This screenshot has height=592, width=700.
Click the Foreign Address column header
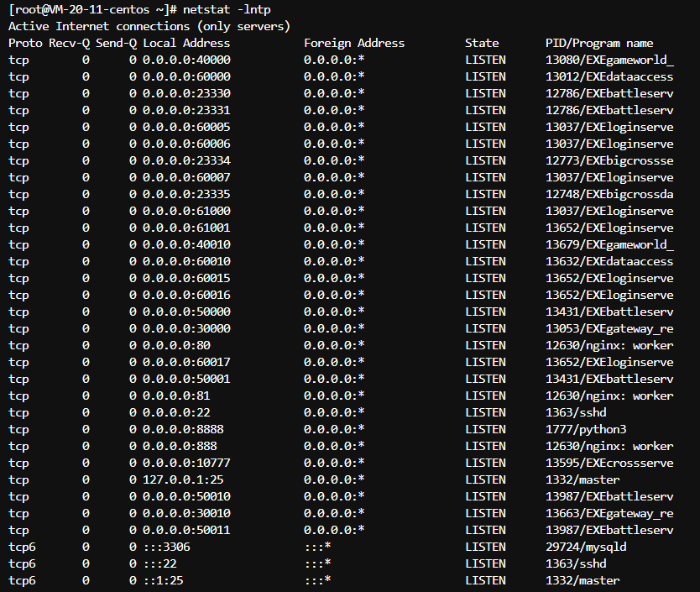click(x=354, y=43)
